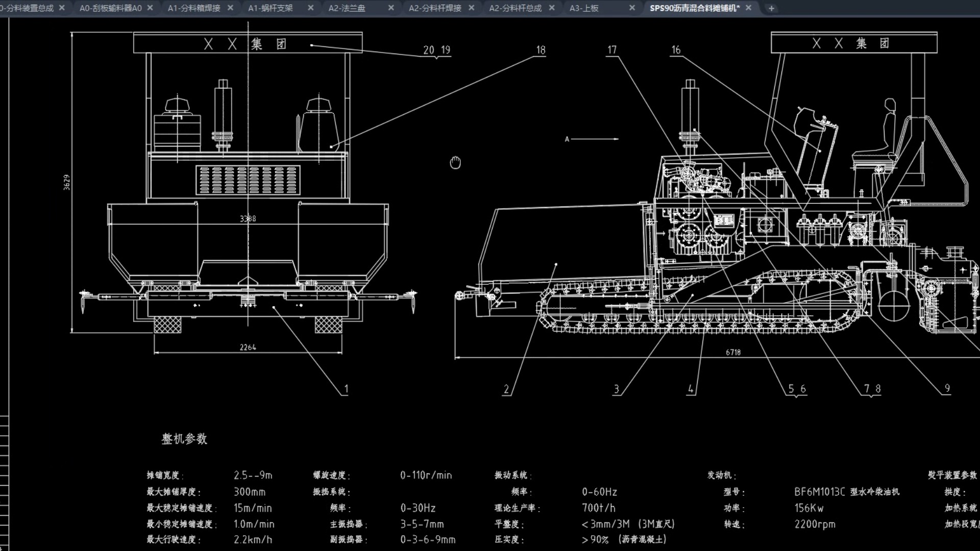Viewport: 980px width, 551px height.
Task: Click the 理论生产率 parameter label
Action: (517, 509)
